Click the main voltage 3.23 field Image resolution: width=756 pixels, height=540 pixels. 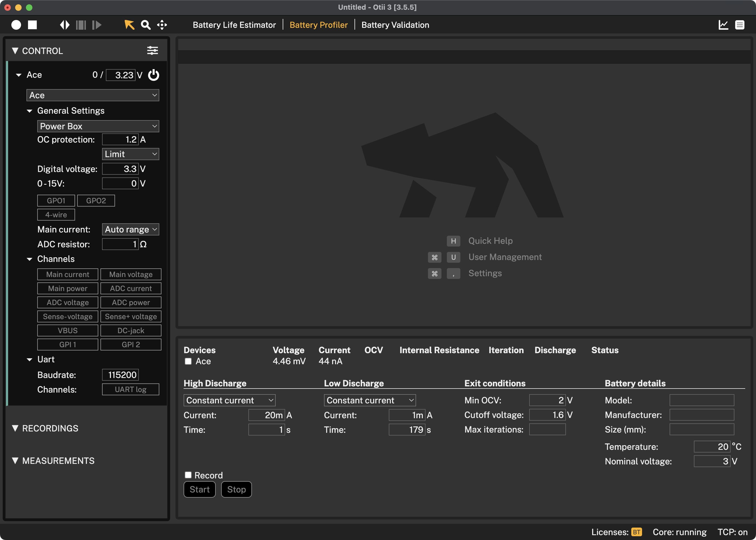coord(121,75)
